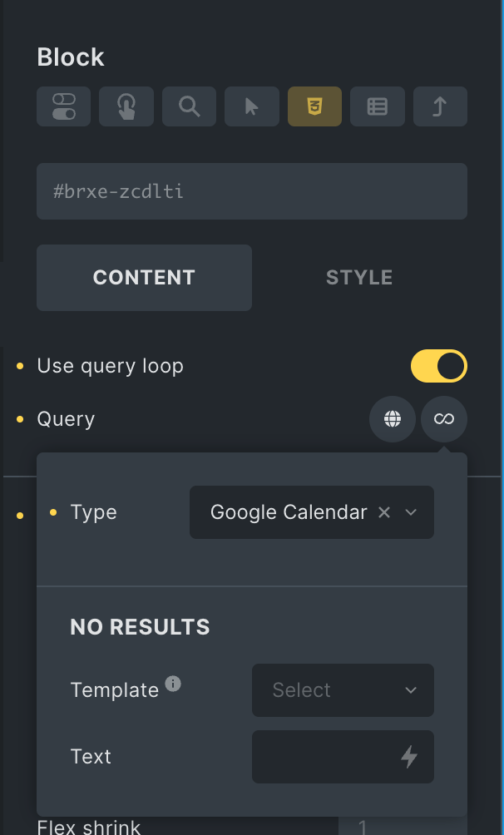Click the export arrow icon in the toolbar

pos(440,106)
